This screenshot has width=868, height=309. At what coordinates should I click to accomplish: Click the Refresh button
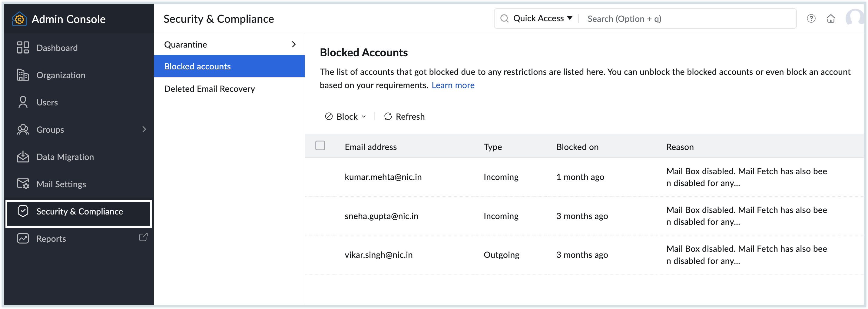point(404,117)
